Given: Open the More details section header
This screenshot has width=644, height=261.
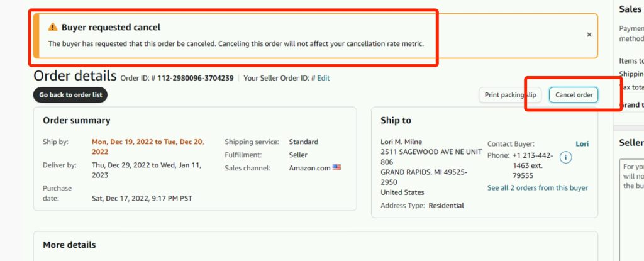Looking at the screenshot, I should [69, 245].
